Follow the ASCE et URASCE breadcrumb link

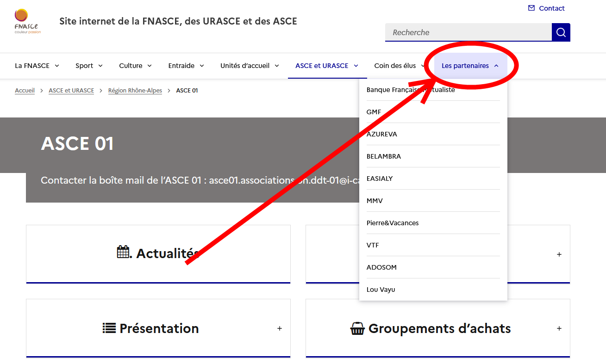(x=71, y=91)
